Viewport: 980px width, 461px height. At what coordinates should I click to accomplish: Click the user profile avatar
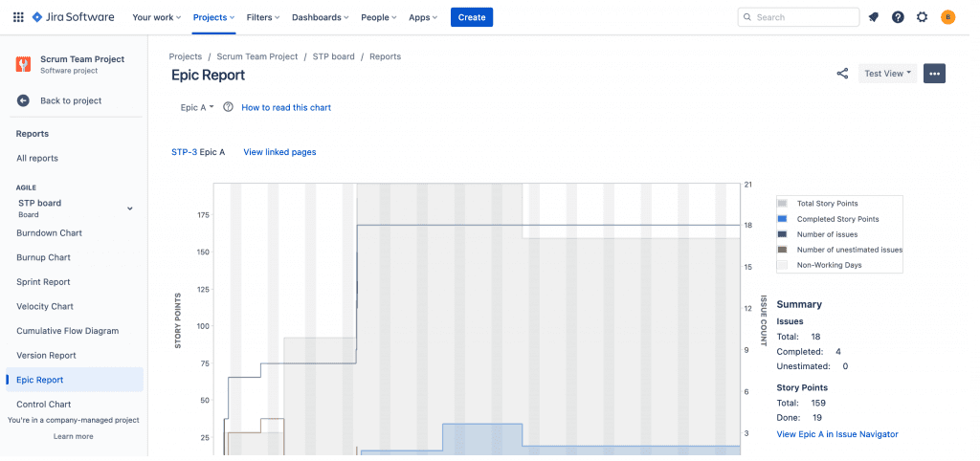(x=947, y=17)
